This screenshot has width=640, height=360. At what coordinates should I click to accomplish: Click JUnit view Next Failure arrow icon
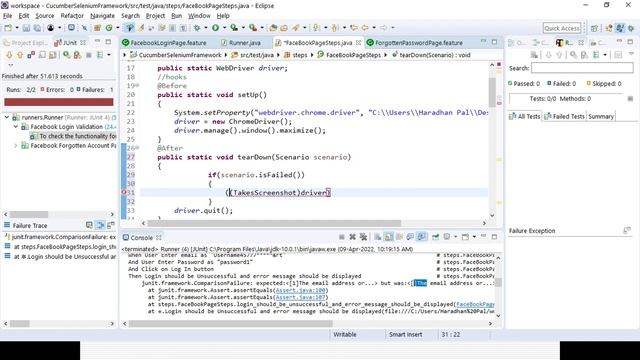[x=9, y=55]
